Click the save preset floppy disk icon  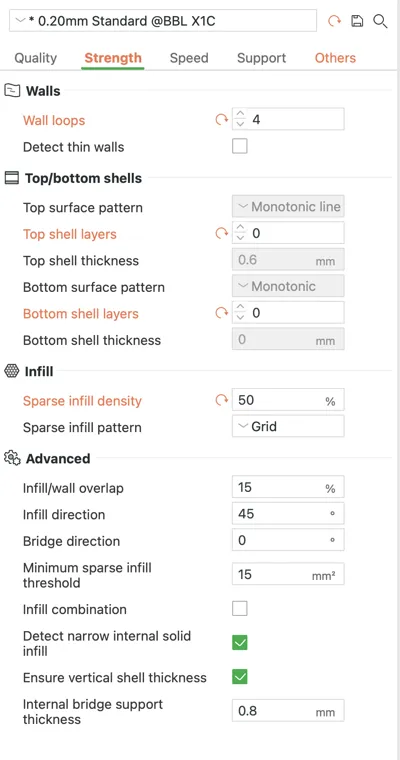pos(357,21)
